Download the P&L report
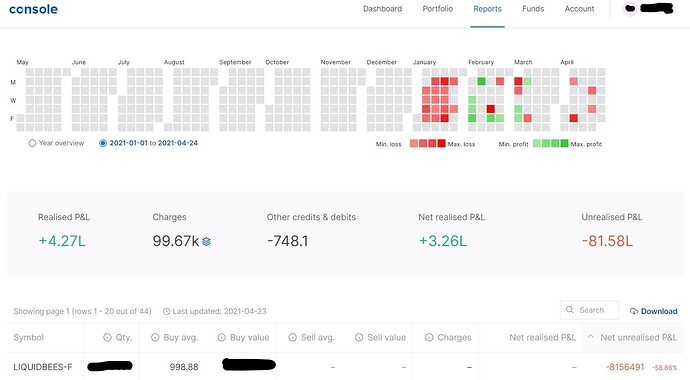Image resolution: width=690 pixels, height=380 pixels. pos(653,311)
